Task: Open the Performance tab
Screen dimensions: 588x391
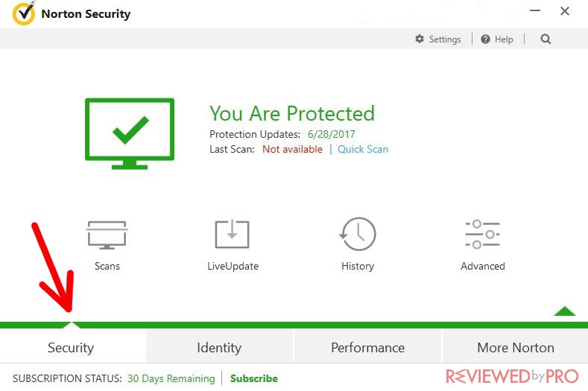Action: [x=368, y=348]
